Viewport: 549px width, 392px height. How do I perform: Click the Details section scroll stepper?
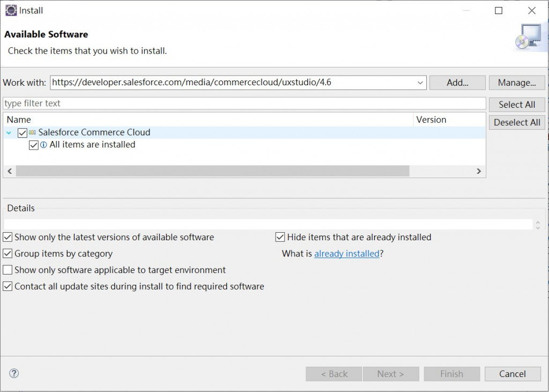[538, 225]
